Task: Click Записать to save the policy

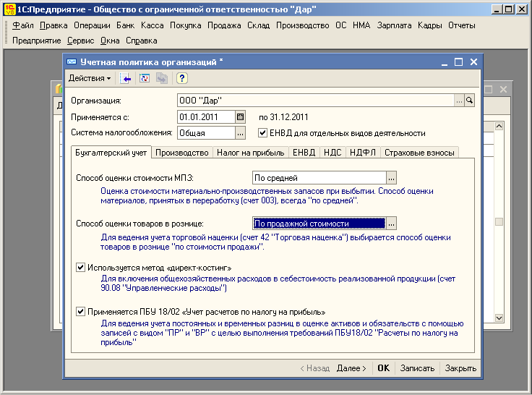Action: click(x=417, y=368)
